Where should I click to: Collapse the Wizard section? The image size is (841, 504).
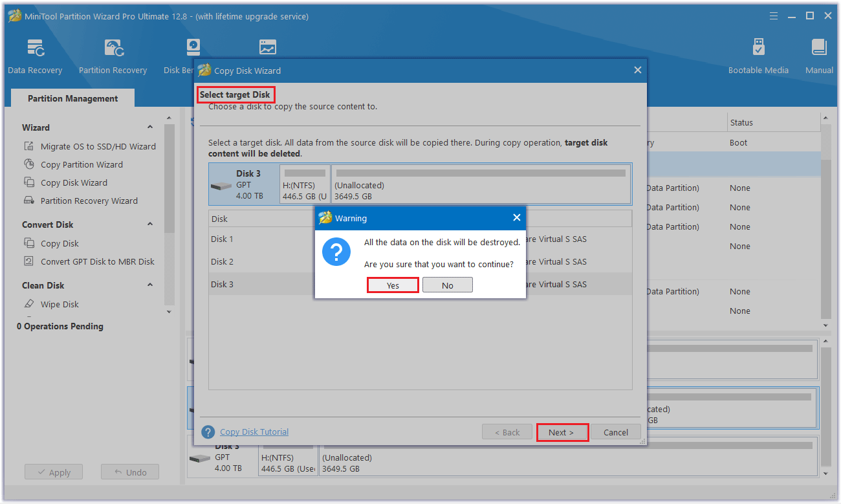(x=150, y=127)
